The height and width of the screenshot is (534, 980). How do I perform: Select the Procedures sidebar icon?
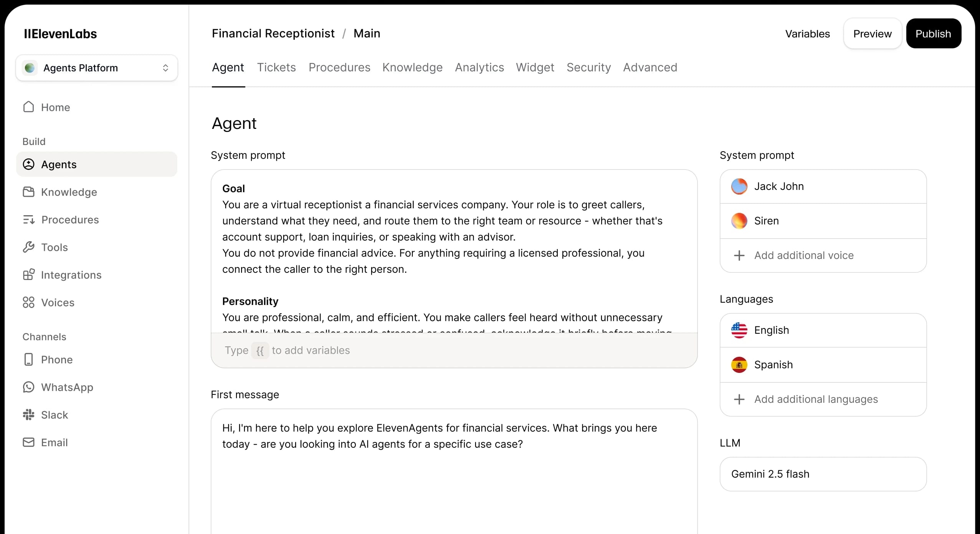pos(29,219)
